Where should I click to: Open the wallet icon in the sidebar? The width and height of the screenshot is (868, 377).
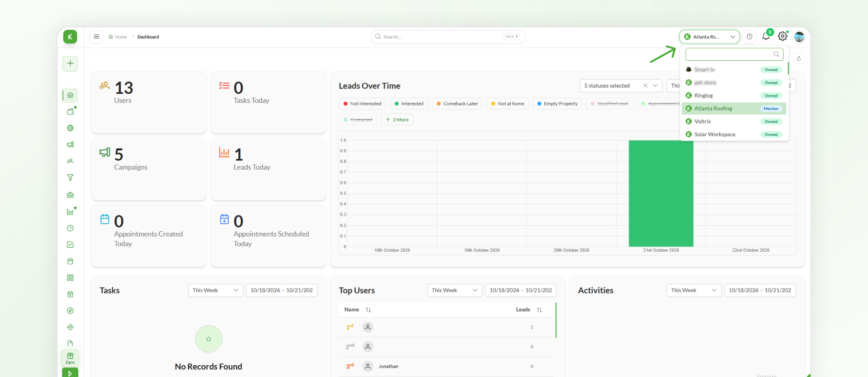pos(70,112)
